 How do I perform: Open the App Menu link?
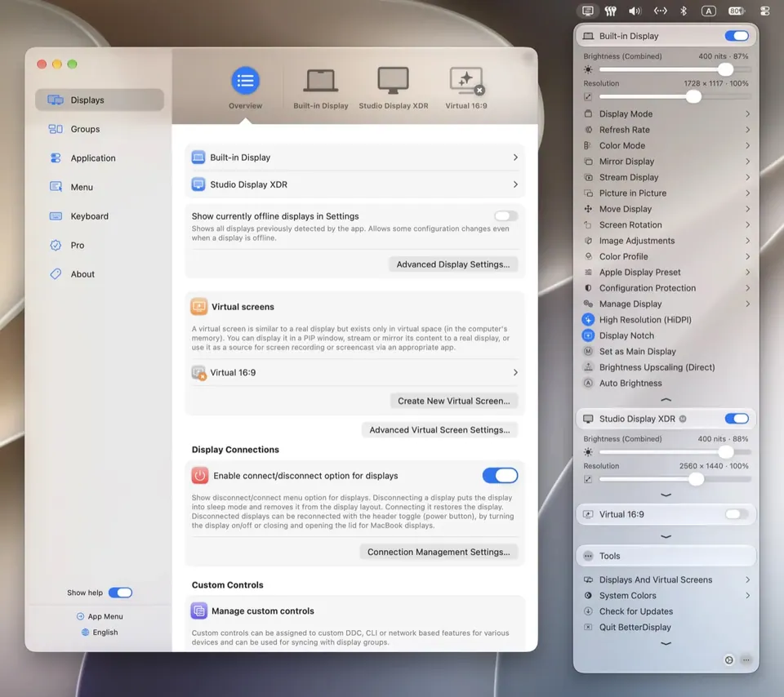(100, 616)
